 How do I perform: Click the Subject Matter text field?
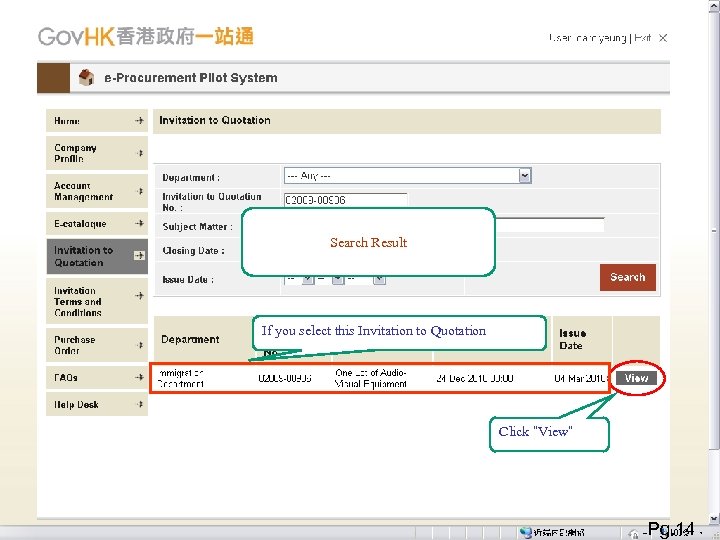tap(550, 225)
